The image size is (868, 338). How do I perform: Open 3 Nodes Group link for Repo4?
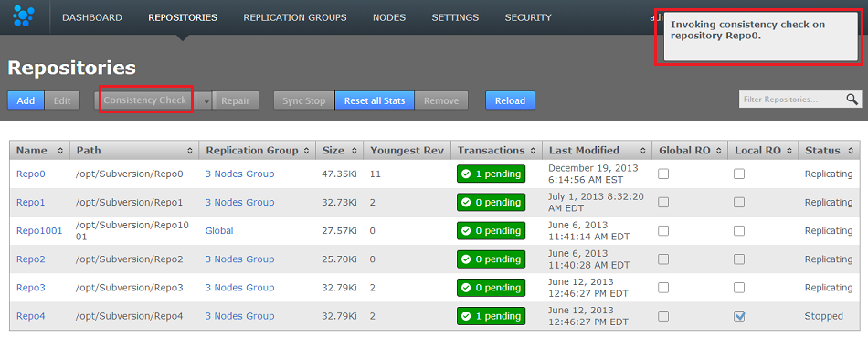tap(239, 316)
